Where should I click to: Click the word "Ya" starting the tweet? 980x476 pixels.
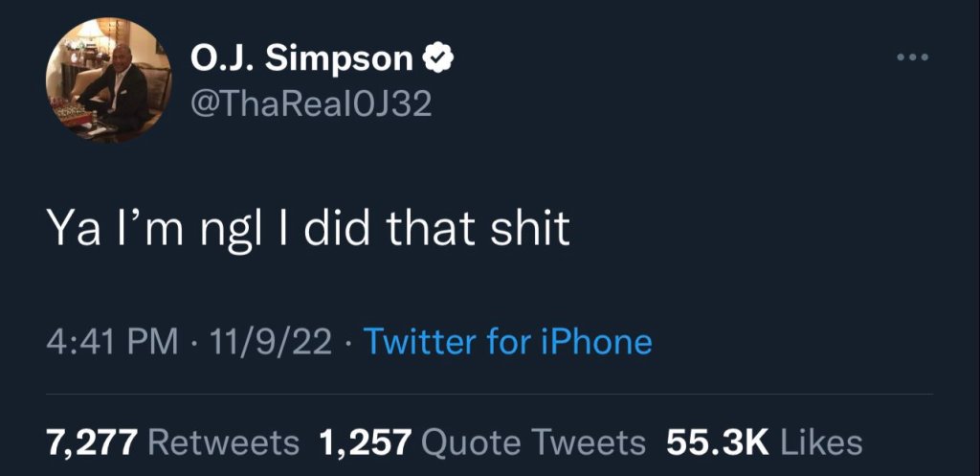69,230
